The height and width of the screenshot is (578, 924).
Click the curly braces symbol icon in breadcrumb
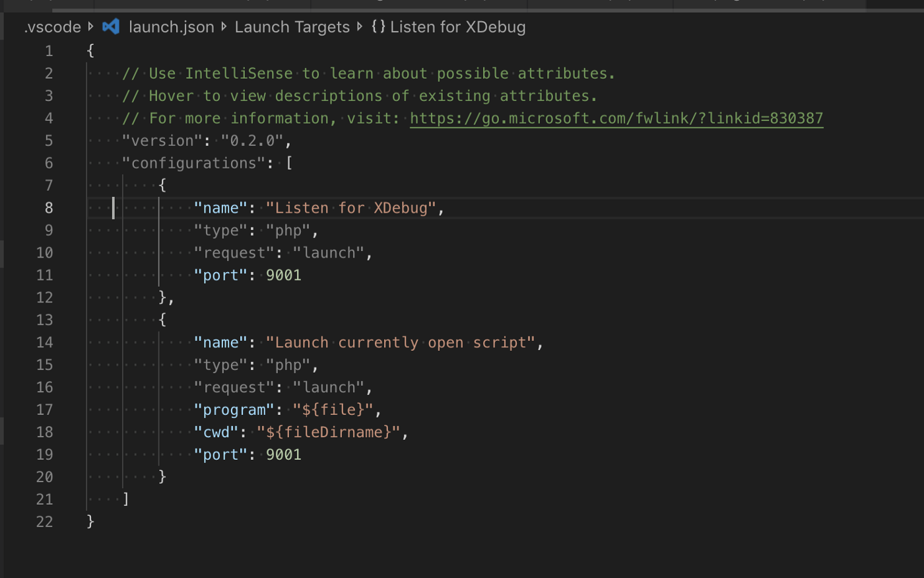tap(378, 27)
